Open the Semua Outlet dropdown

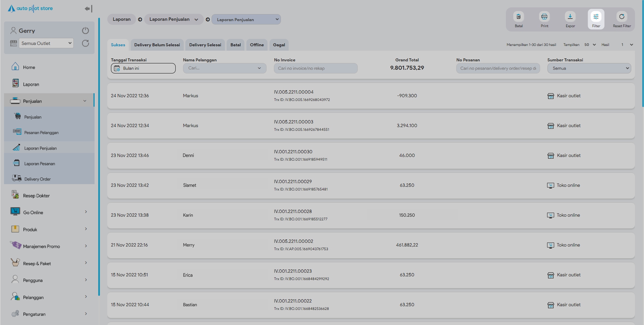tap(46, 43)
